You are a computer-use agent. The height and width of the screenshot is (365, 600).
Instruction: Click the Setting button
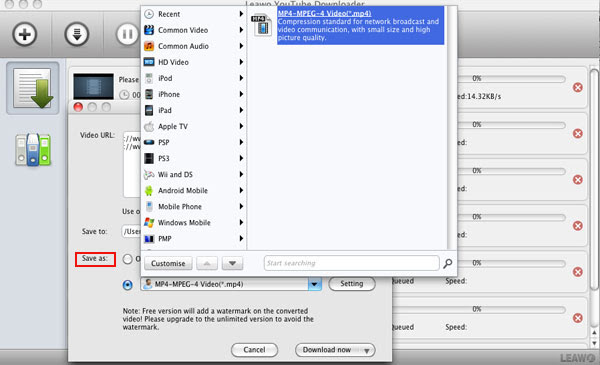(x=352, y=284)
